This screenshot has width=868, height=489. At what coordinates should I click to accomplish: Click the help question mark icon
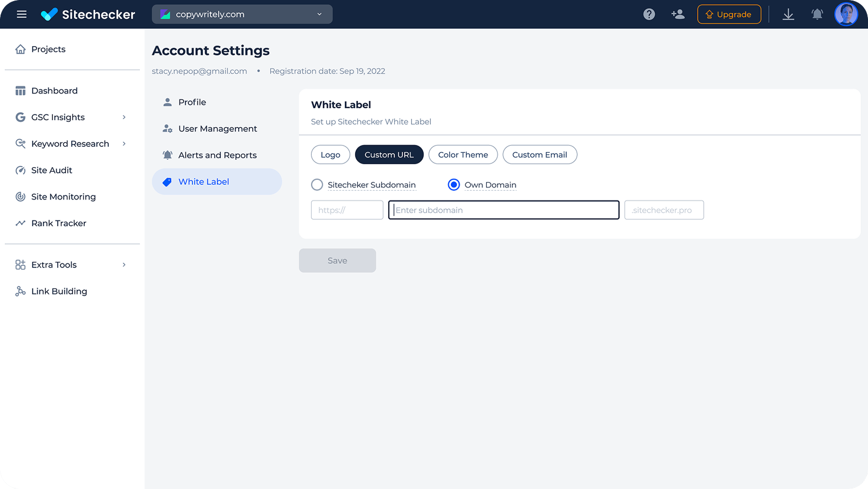pyautogui.click(x=649, y=14)
